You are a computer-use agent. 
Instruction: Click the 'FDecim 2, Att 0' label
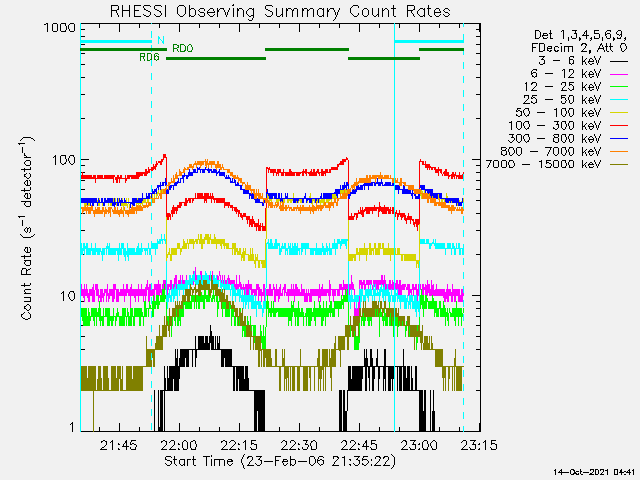[579, 48]
